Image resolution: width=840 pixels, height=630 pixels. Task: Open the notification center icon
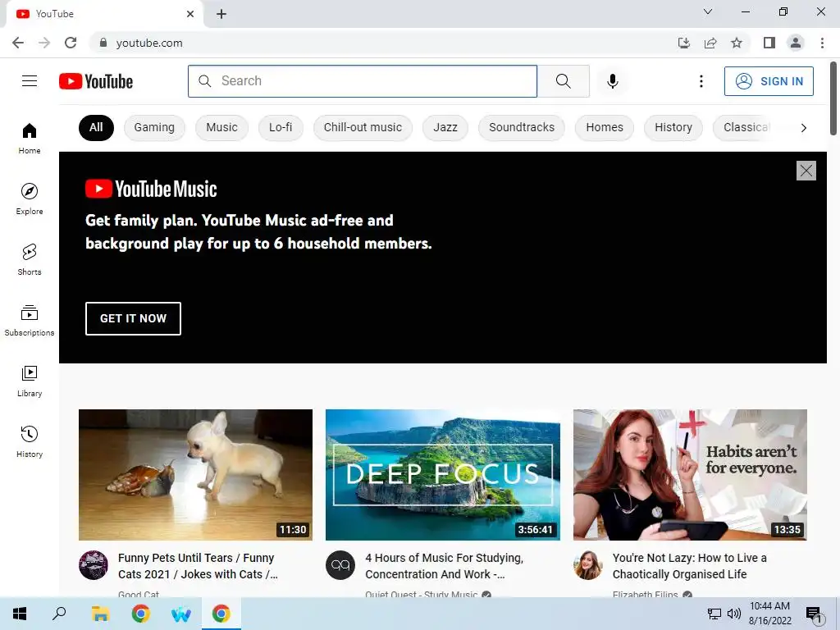[813, 614]
